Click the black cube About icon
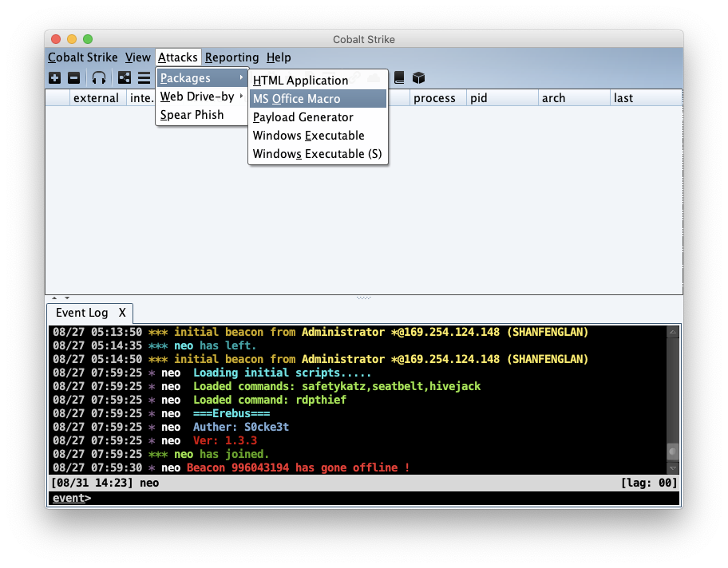728x568 pixels. pos(419,77)
